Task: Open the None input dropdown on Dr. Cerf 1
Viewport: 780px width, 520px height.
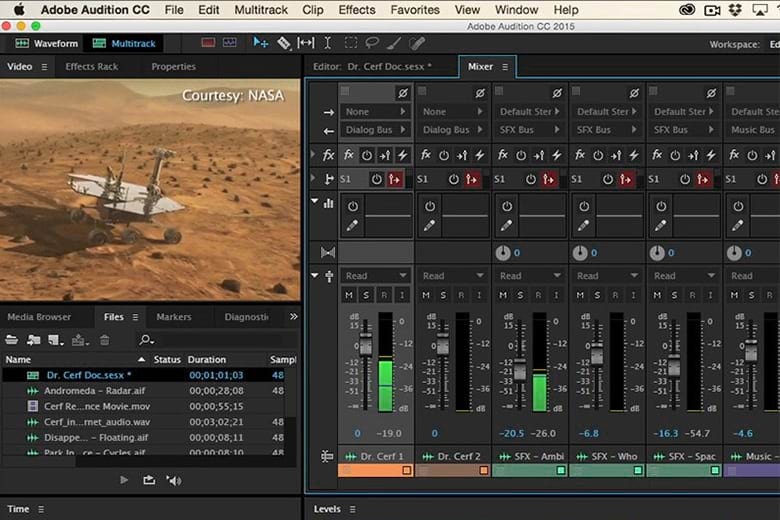Action: pyautogui.click(x=376, y=112)
